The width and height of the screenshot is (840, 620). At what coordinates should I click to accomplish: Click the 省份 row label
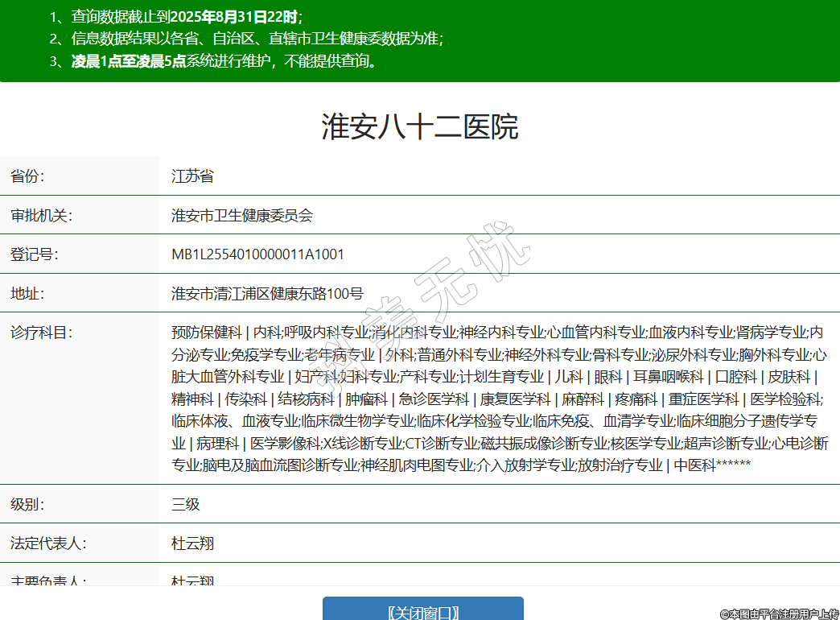(x=27, y=176)
